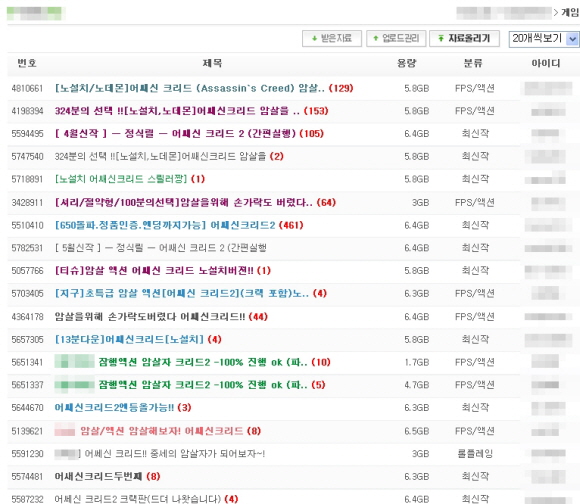
Task: Open the 업로드관리 button
Action: coord(396,38)
